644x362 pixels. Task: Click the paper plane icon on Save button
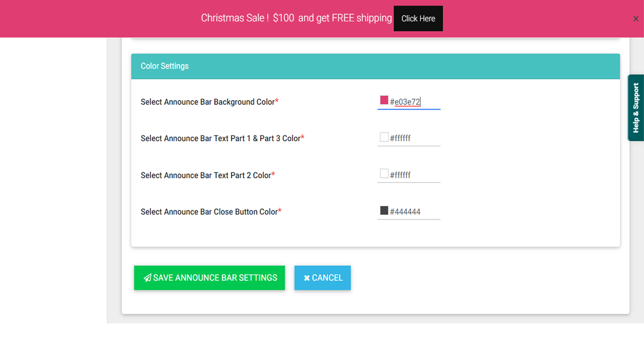(x=147, y=278)
